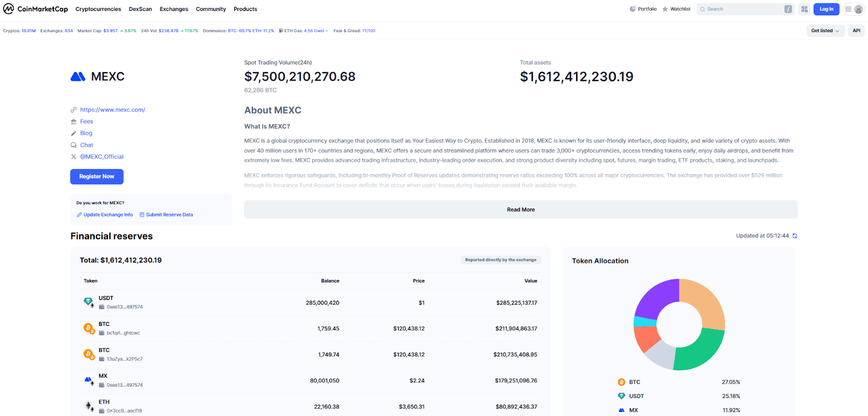Click the Balance column header

[330, 281]
